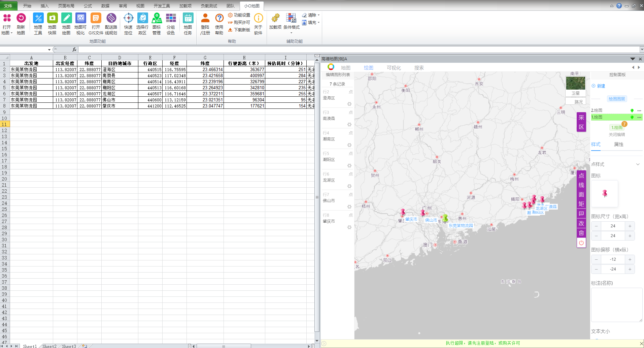Open 图标管理 icon manager
This screenshot has width=644, height=348.
[x=157, y=24]
